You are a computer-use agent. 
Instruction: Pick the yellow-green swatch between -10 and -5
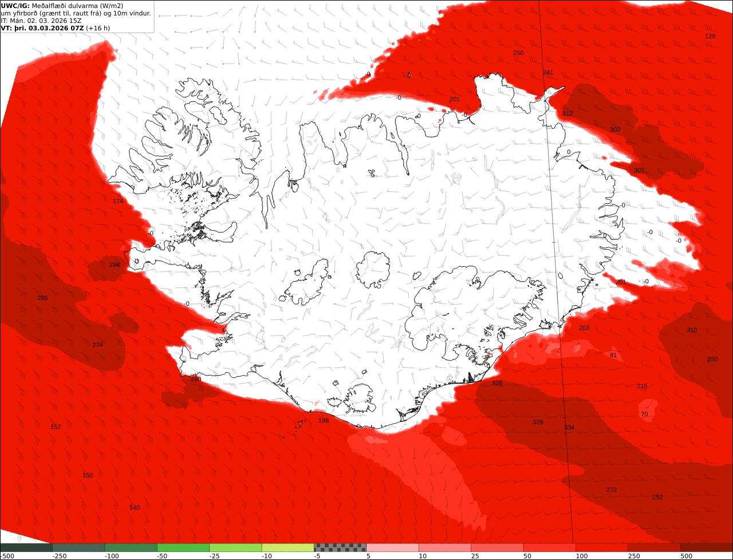pyautogui.click(x=288, y=547)
